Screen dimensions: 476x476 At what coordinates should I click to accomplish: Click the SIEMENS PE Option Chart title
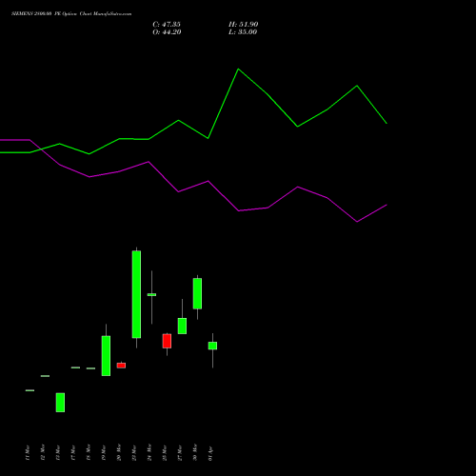[x=71, y=14]
